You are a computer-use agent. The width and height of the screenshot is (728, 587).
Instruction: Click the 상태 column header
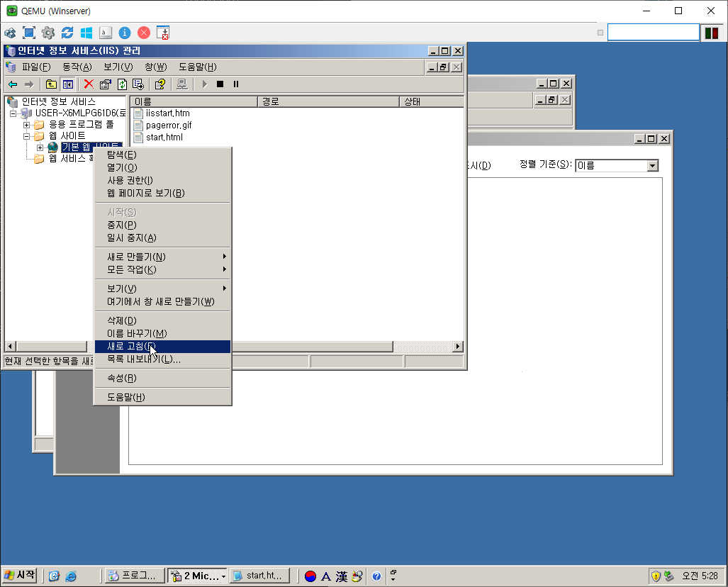432,101
